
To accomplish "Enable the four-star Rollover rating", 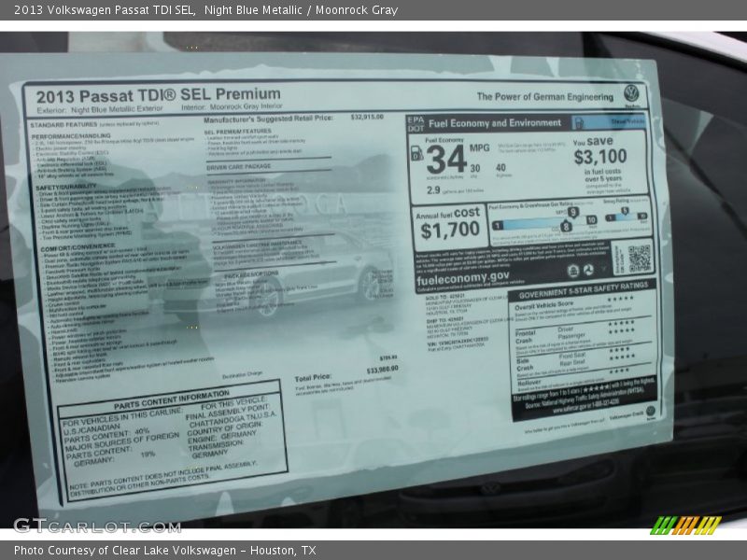I will (621, 370).
